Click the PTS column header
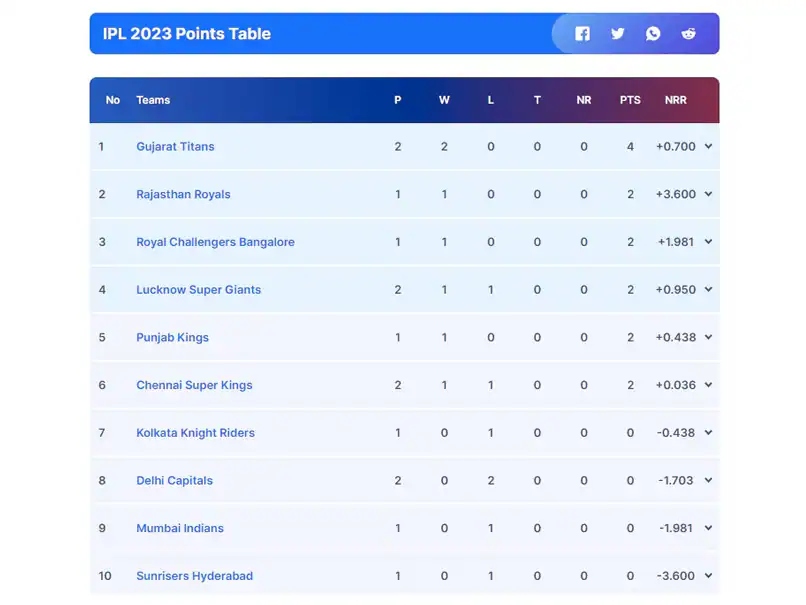 tap(630, 100)
